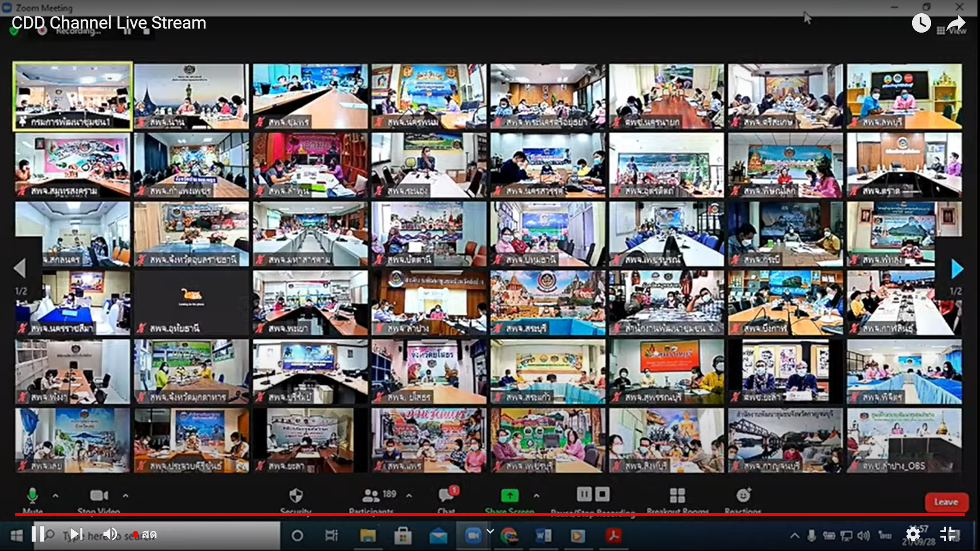Image resolution: width=980 pixels, height=551 pixels.
Task: Click the green Share Screen icon
Action: [510, 495]
